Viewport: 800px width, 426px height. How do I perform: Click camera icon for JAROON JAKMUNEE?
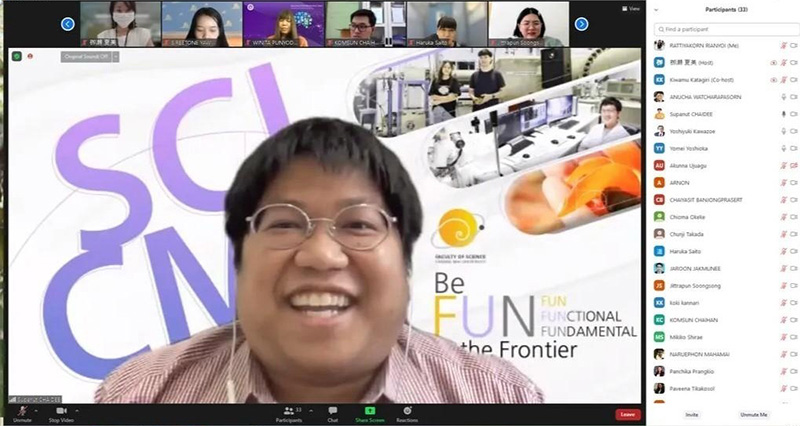pos(794,268)
